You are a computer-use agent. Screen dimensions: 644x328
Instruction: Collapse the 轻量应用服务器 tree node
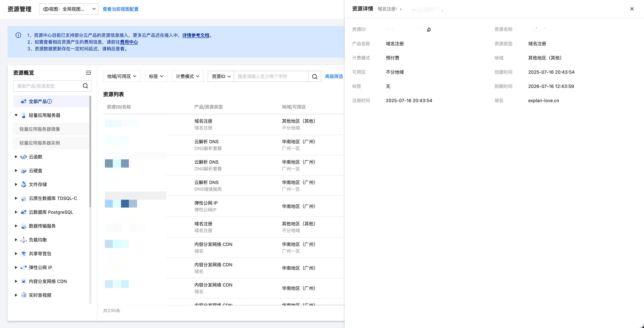16,115
